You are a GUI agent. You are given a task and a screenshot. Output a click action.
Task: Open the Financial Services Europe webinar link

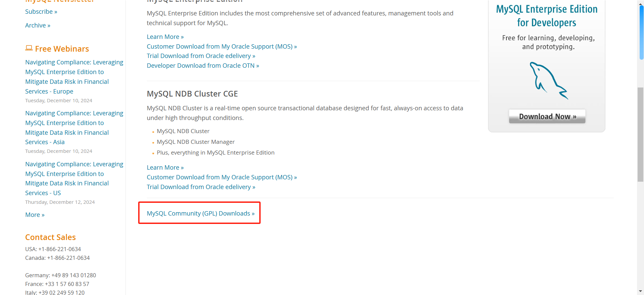coord(74,76)
